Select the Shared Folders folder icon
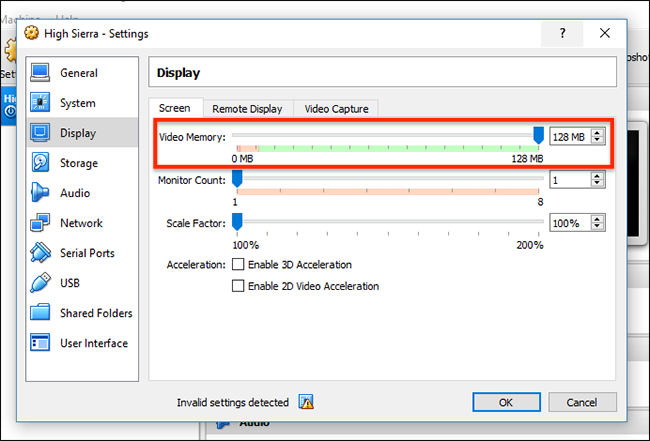The height and width of the screenshot is (441, 650). [40, 313]
